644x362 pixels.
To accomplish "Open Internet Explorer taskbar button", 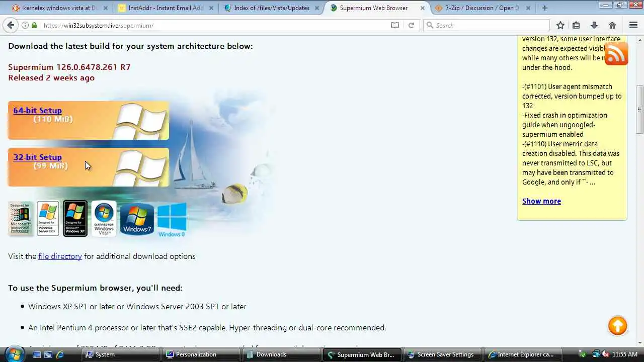I will tap(523, 354).
